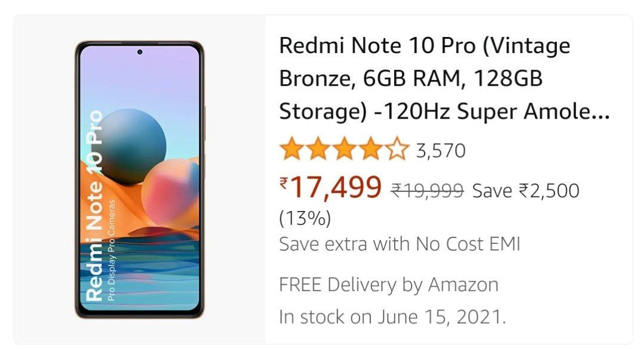Click the FREE Delivery by Amazon text
The height and width of the screenshot is (350, 644).
(388, 284)
